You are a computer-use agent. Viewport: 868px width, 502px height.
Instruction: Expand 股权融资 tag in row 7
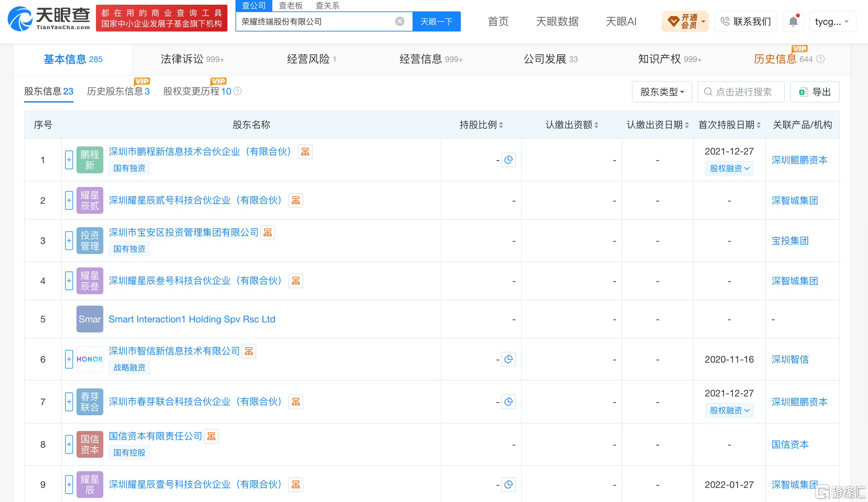tap(729, 411)
